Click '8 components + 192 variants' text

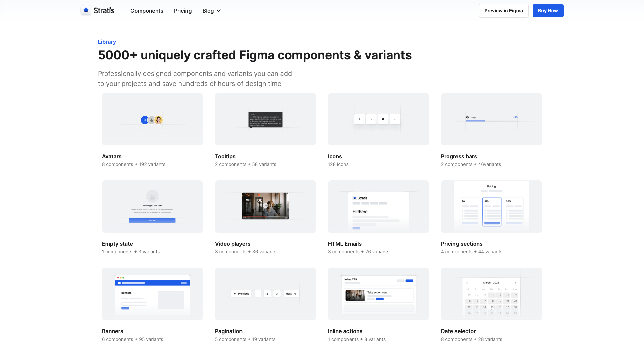click(x=133, y=164)
